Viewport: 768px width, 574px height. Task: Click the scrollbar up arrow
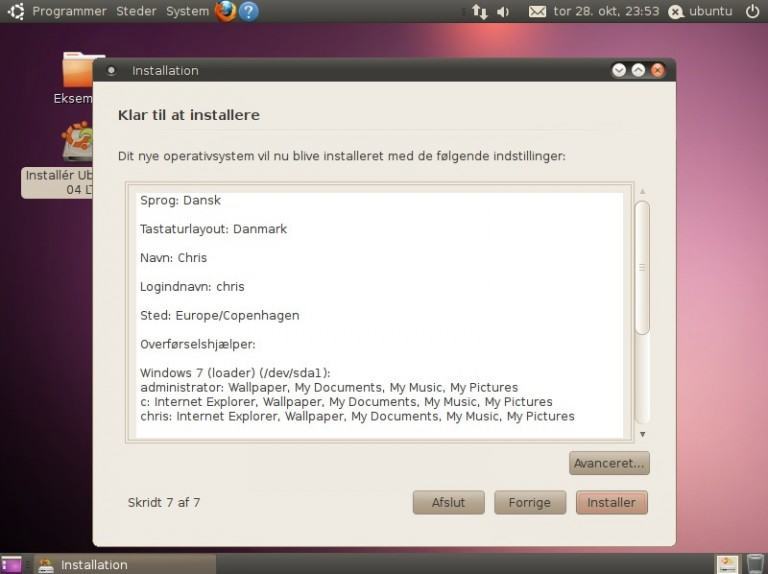click(x=643, y=191)
